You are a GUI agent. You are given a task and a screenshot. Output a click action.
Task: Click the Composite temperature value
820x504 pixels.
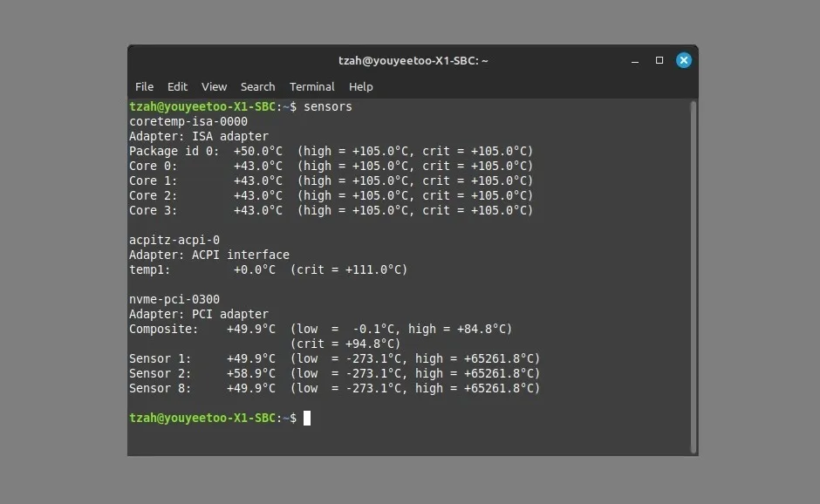point(250,329)
